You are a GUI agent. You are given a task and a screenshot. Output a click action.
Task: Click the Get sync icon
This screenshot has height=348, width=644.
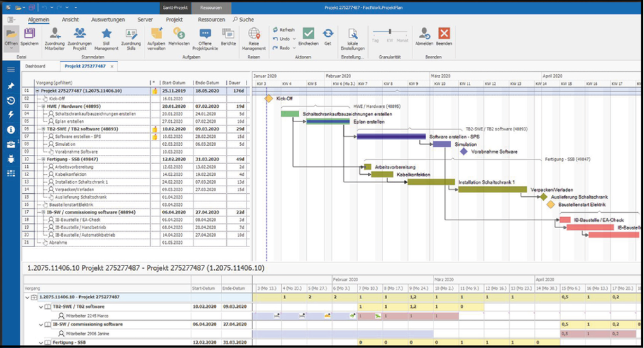click(x=328, y=33)
